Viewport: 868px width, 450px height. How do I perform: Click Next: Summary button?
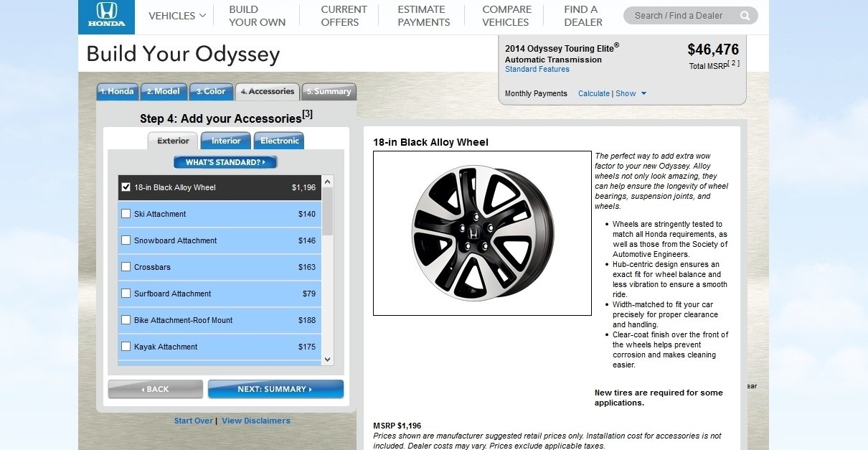pyautogui.click(x=275, y=389)
